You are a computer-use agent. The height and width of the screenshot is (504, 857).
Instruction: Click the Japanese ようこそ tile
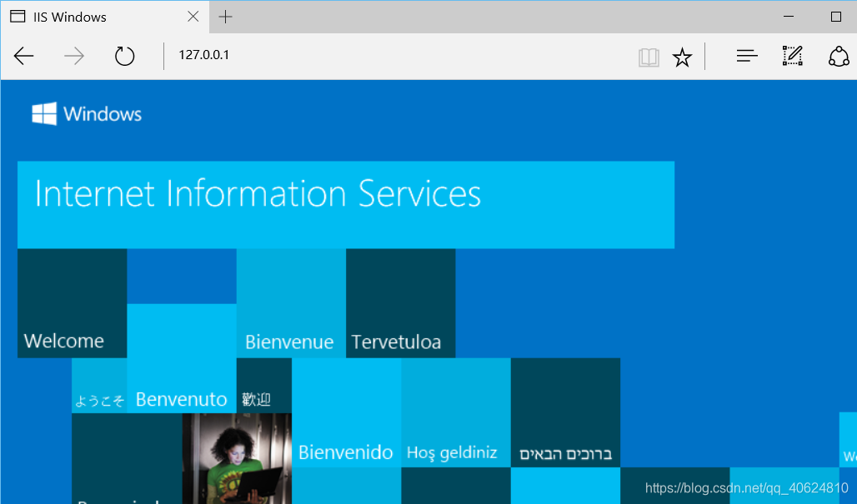[99, 386]
